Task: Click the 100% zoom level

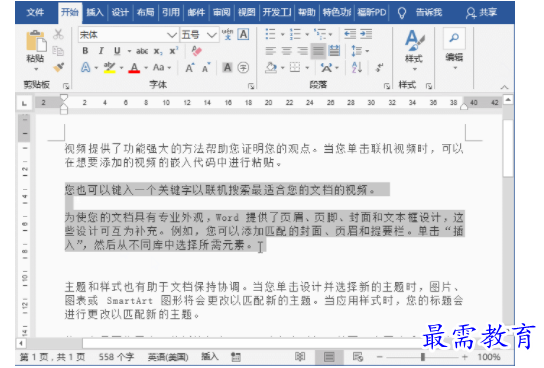Action: (x=488, y=357)
